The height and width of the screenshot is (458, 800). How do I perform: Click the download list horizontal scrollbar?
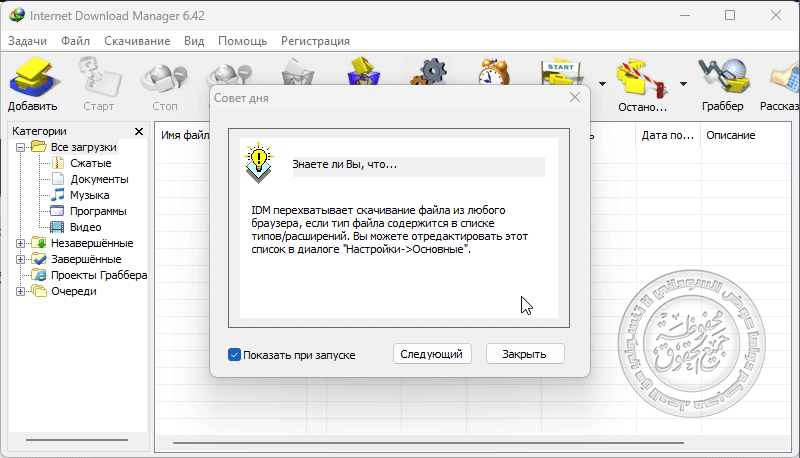click(x=429, y=443)
